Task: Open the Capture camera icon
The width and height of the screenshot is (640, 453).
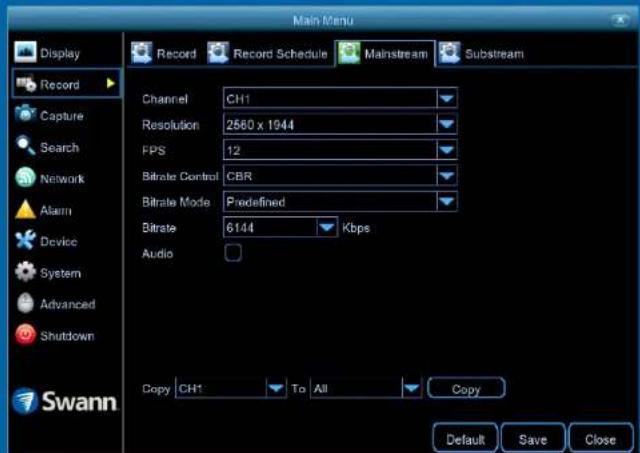Action: (x=25, y=114)
